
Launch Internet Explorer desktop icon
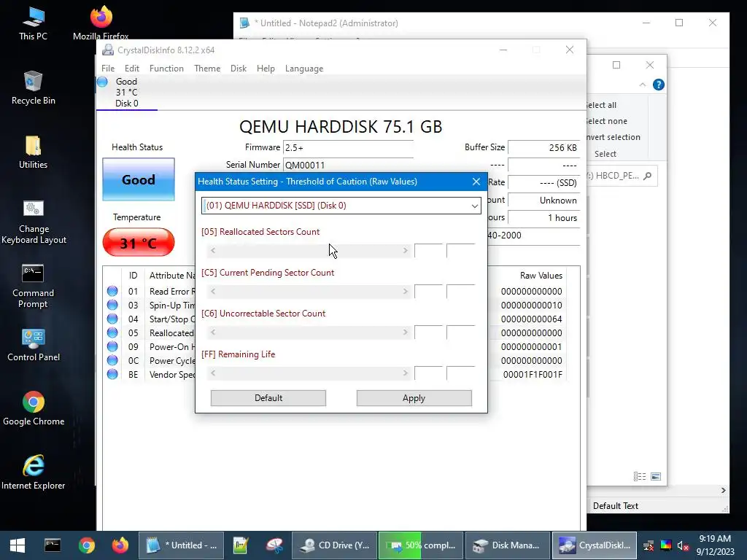click(x=34, y=472)
